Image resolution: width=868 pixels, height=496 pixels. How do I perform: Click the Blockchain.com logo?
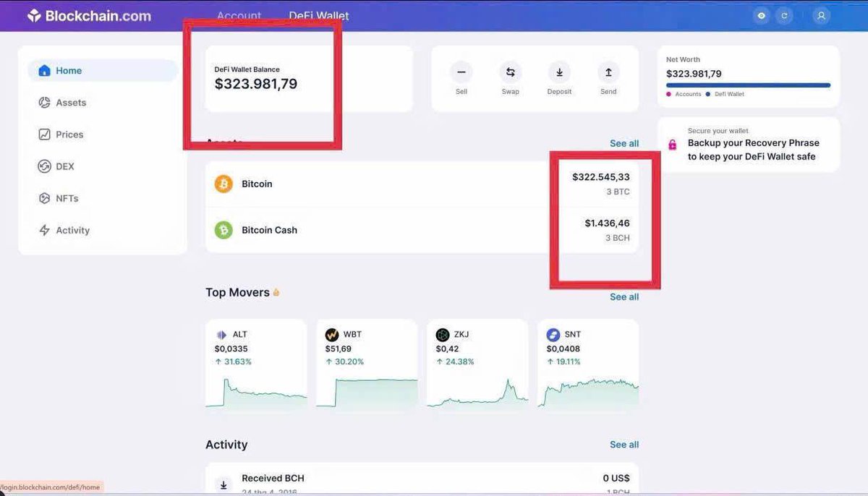click(89, 15)
